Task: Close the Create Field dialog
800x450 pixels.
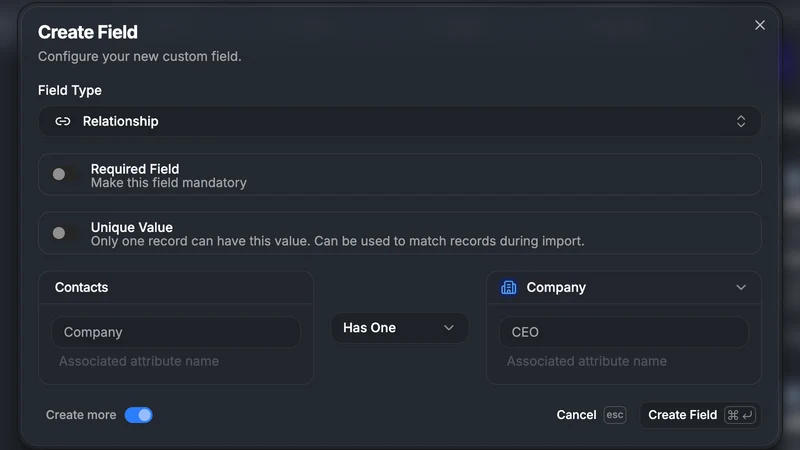Action: 760,25
